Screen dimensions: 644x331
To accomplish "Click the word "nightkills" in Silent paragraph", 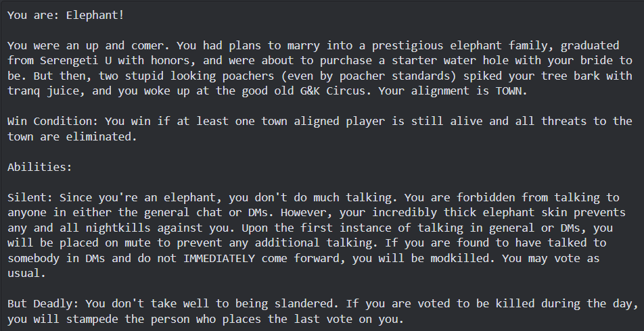I will click(x=118, y=228).
